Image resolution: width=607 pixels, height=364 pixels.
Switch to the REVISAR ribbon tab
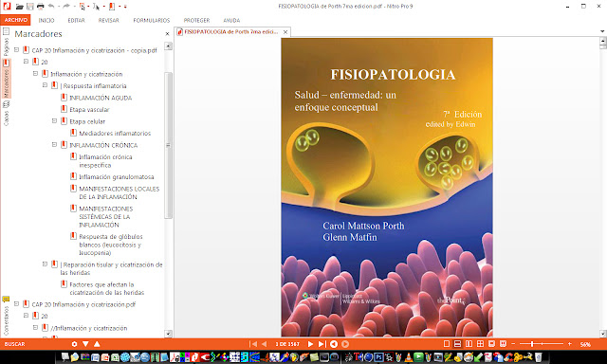click(108, 20)
